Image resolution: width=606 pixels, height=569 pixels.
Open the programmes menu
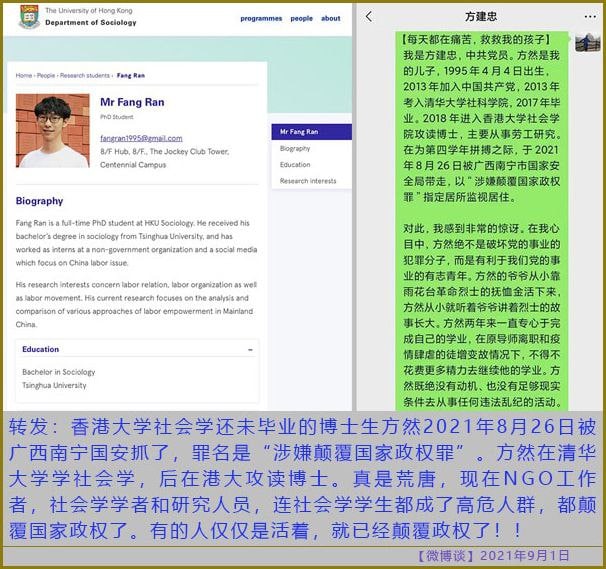pyautogui.click(x=261, y=18)
